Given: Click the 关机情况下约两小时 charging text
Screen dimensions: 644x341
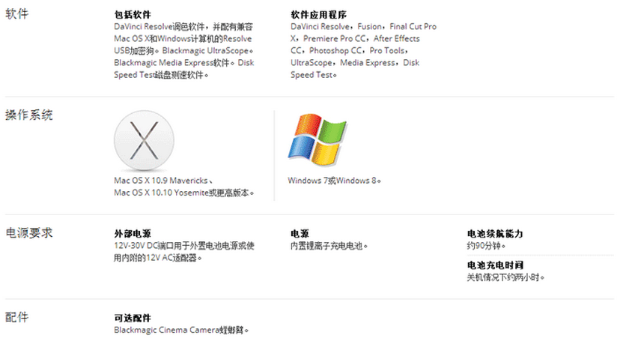Looking at the screenshot, I should pos(505,277).
